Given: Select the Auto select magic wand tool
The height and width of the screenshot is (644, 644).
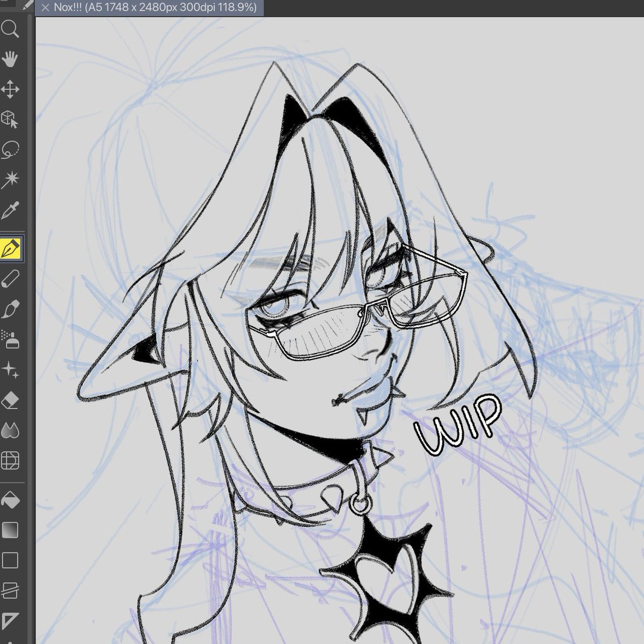Looking at the screenshot, I should [10, 180].
